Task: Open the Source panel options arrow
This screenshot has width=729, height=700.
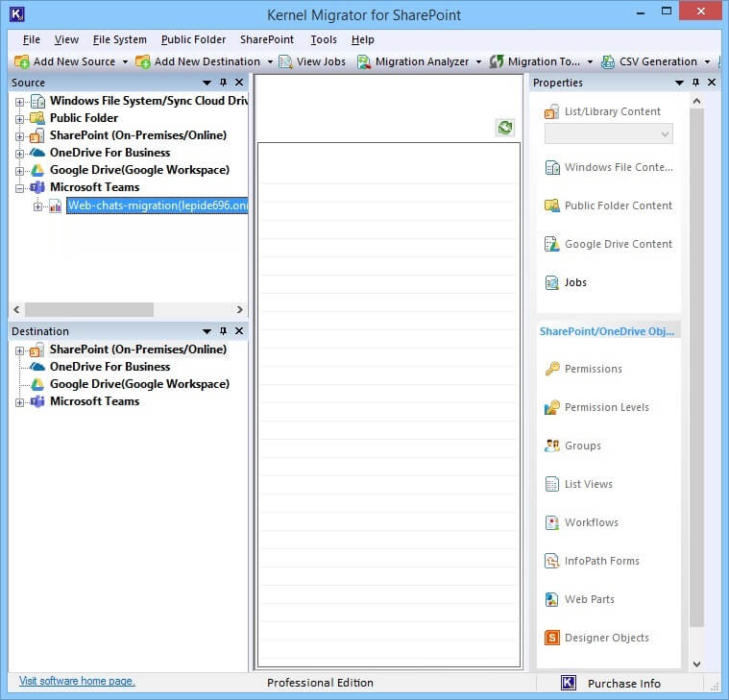Action: click(x=207, y=83)
